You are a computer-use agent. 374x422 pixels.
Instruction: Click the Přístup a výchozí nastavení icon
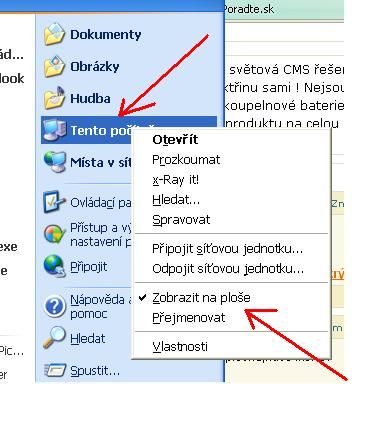click(54, 234)
